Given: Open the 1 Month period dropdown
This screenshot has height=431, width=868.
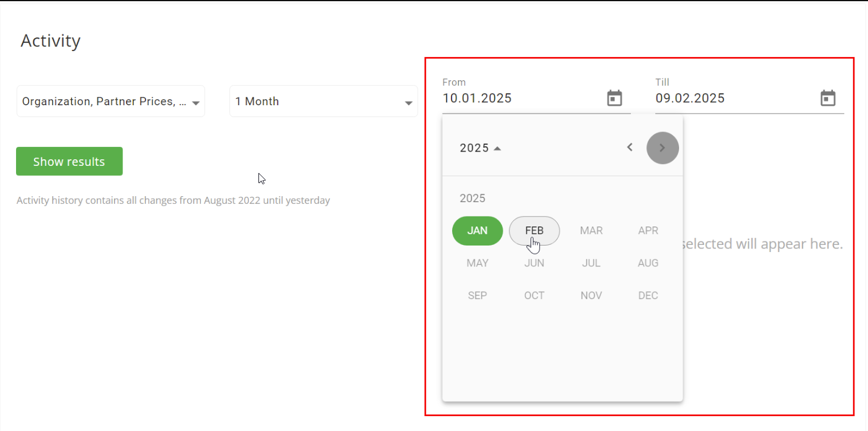Looking at the screenshot, I should tap(324, 101).
